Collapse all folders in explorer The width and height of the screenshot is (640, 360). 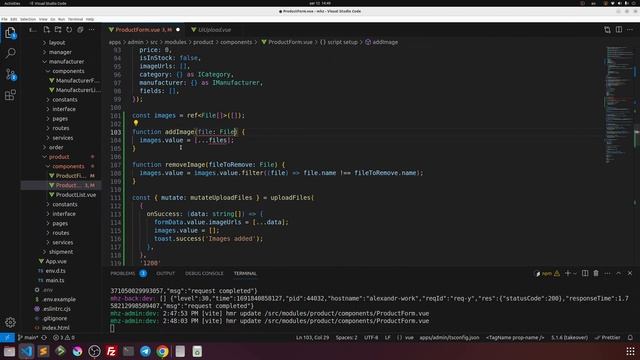80,30
